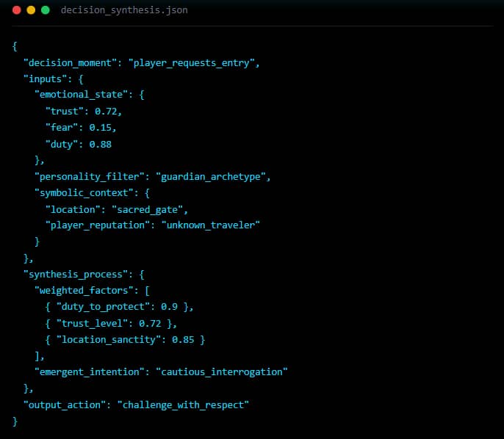Click the "decision_moment" key

pyautogui.click(x=70, y=62)
